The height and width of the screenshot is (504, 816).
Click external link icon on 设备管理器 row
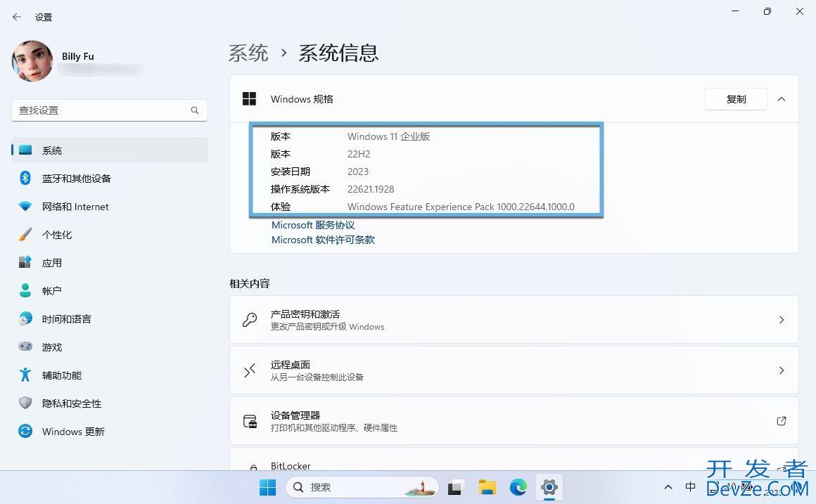click(x=781, y=421)
